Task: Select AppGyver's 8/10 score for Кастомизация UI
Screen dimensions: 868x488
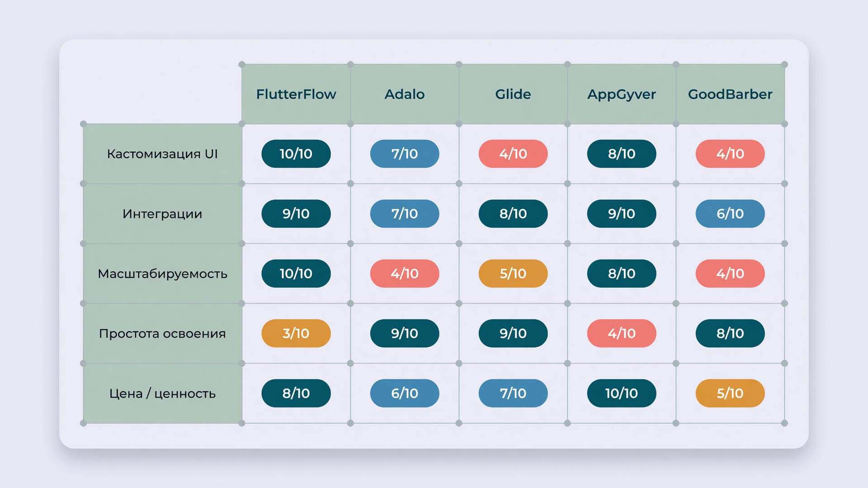Action: [622, 154]
